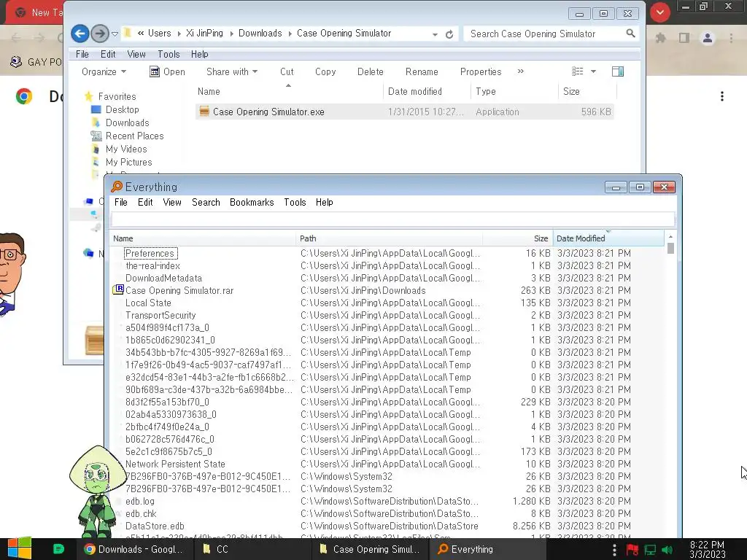Click the red flag tray icon
747x560 pixels.
point(632,550)
